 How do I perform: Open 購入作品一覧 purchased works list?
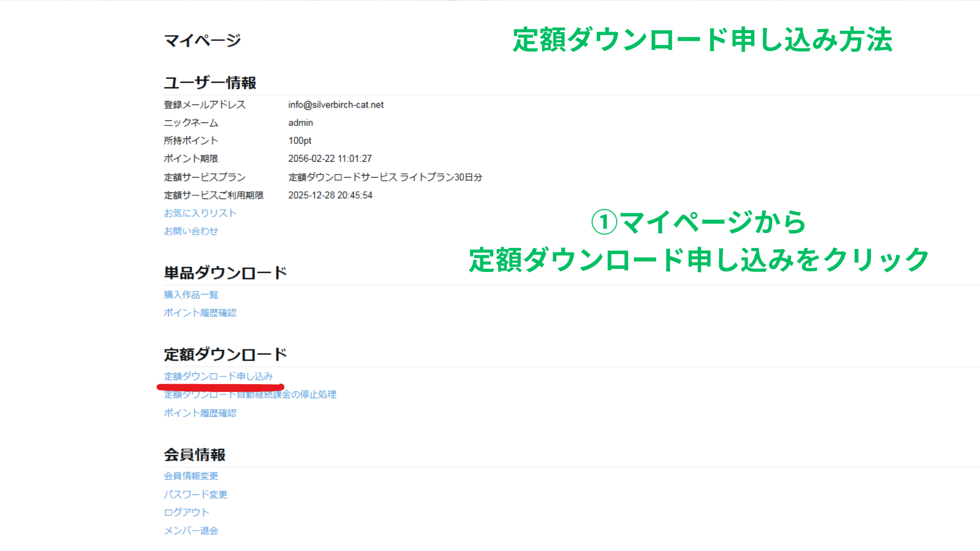click(190, 295)
